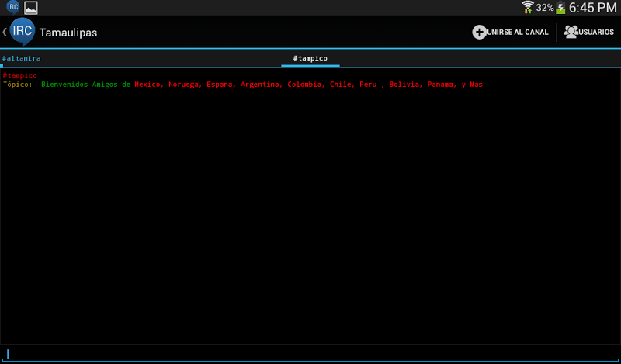The image size is (621, 364).
Task: Tap the 6:45 PM clock
Action: (593, 8)
